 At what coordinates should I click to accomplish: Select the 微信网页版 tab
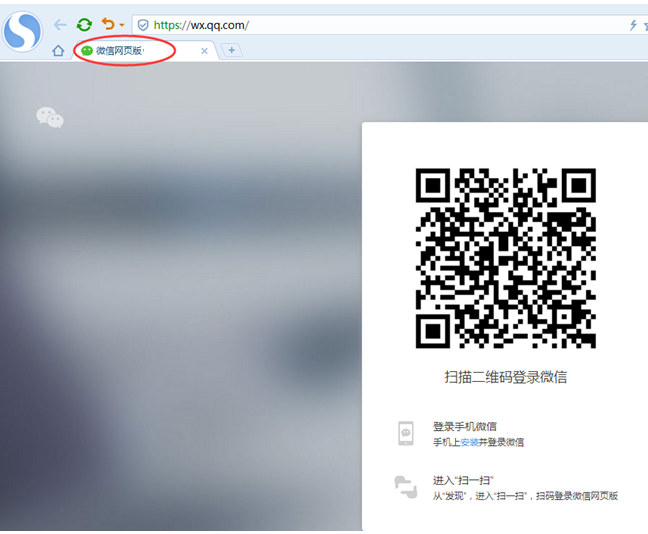(120, 50)
